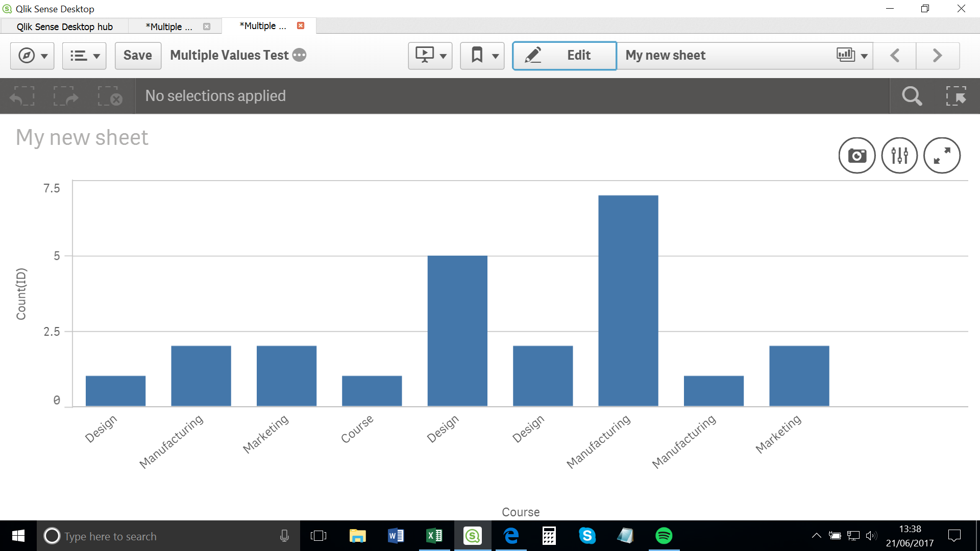The height and width of the screenshot is (551, 980).
Task: Open the selections search tool
Action: tap(912, 96)
